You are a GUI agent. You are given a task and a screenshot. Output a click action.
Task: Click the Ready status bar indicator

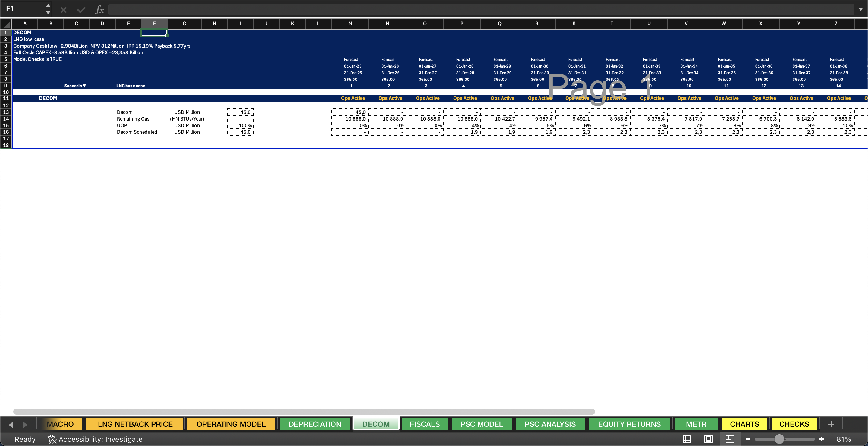pyautogui.click(x=25, y=439)
